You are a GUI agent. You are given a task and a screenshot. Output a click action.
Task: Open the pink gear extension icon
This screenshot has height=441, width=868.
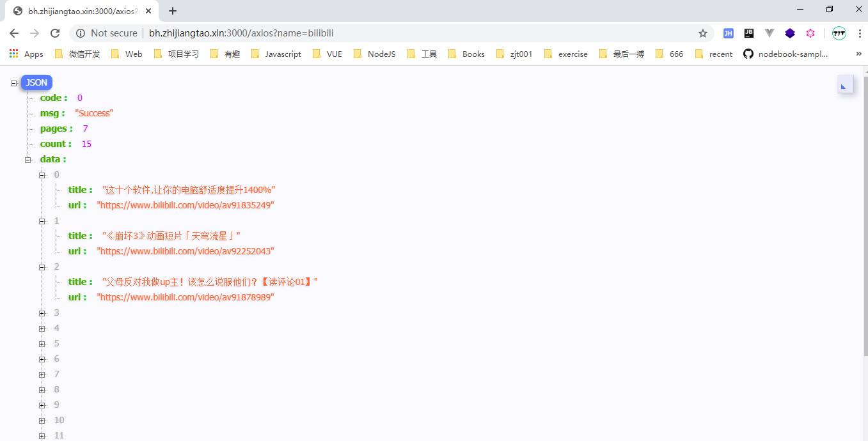coord(810,33)
